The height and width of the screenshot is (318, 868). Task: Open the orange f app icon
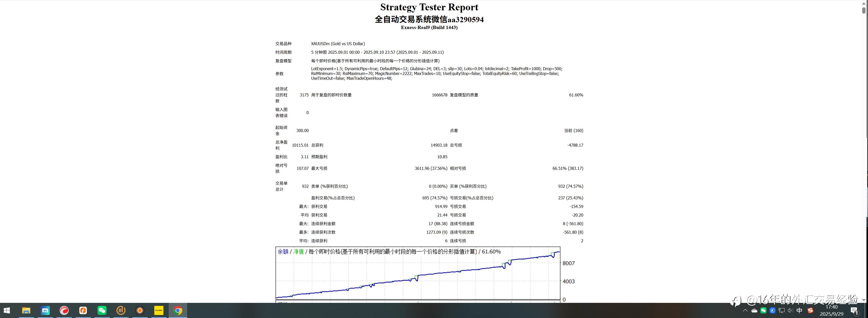coord(83,310)
